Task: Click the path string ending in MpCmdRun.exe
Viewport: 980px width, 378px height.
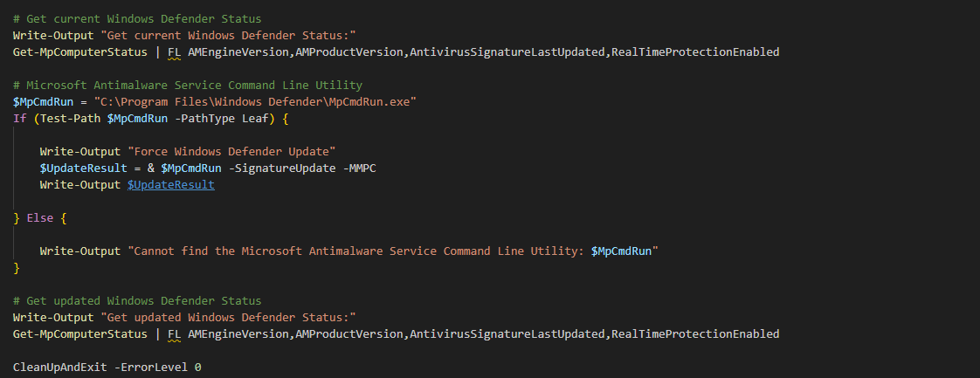Action: coord(255,101)
